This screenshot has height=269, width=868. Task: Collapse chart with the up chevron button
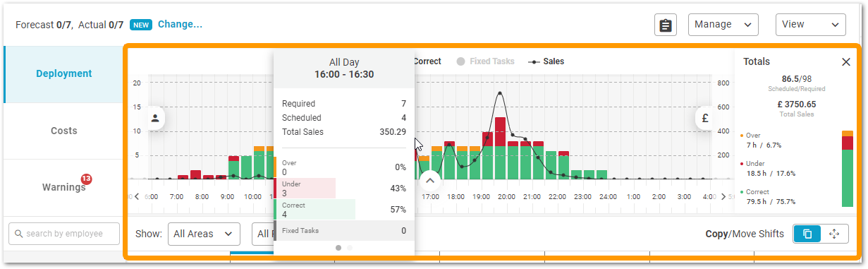pyautogui.click(x=430, y=180)
